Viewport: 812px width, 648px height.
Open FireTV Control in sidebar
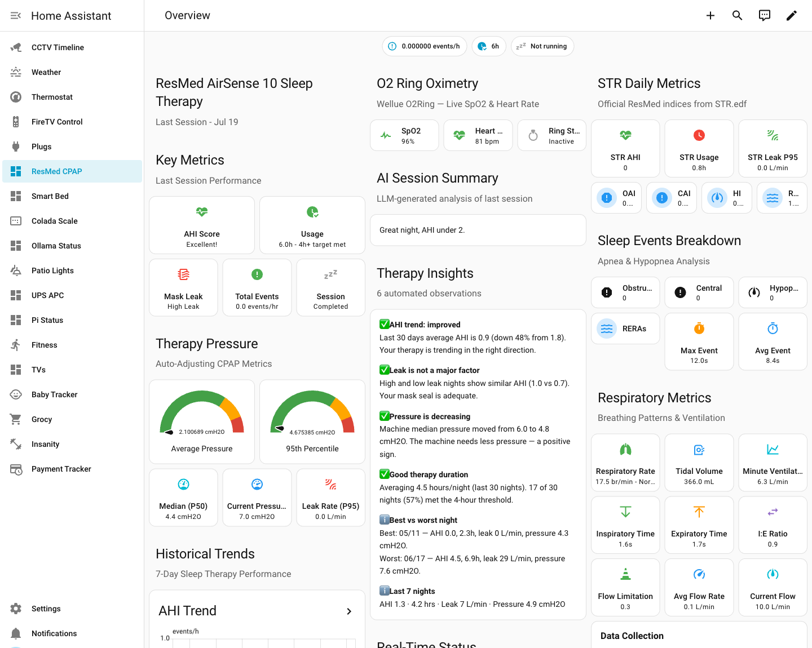coord(72,122)
